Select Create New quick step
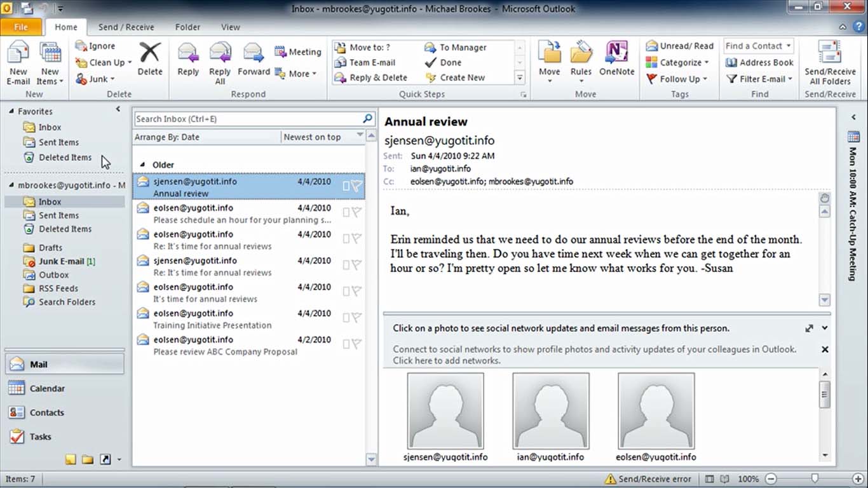This screenshot has height=488, width=868. click(x=455, y=78)
